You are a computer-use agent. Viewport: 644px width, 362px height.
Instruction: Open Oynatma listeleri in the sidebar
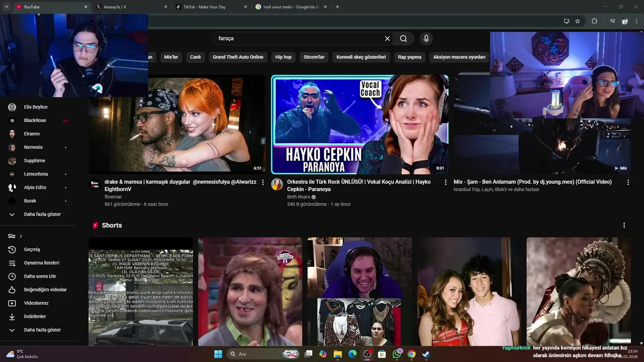point(42,263)
